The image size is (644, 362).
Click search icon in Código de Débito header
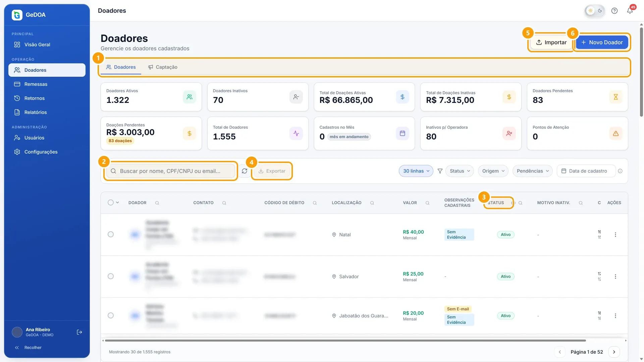coord(315,203)
